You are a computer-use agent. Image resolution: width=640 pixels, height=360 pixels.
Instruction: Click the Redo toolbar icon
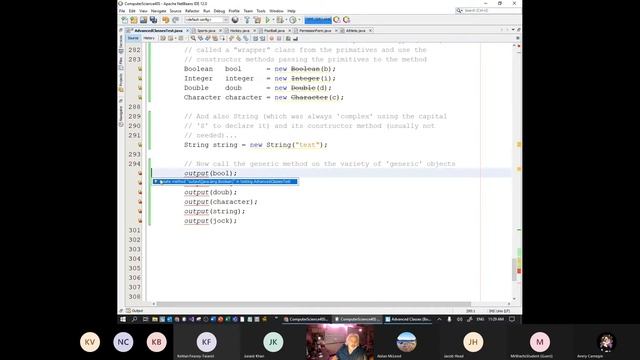(x=176, y=20)
